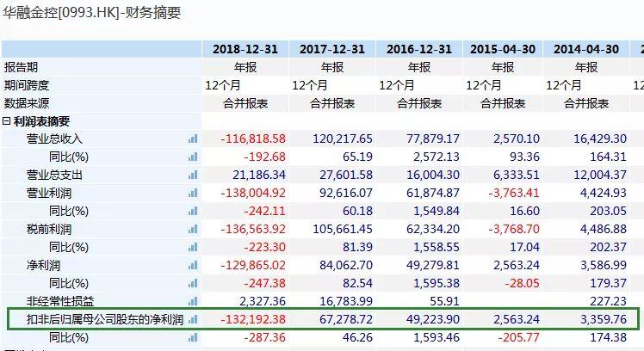Open chart icon for 净利润 同比(%) row
Image resolution: width=644 pixels, height=351 pixels.
pyautogui.click(x=193, y=283)
